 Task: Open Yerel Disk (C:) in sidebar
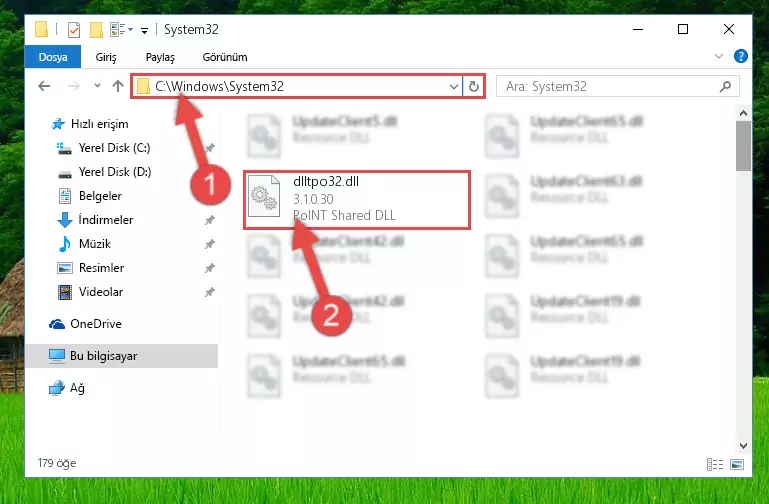[x=103, y=148]
